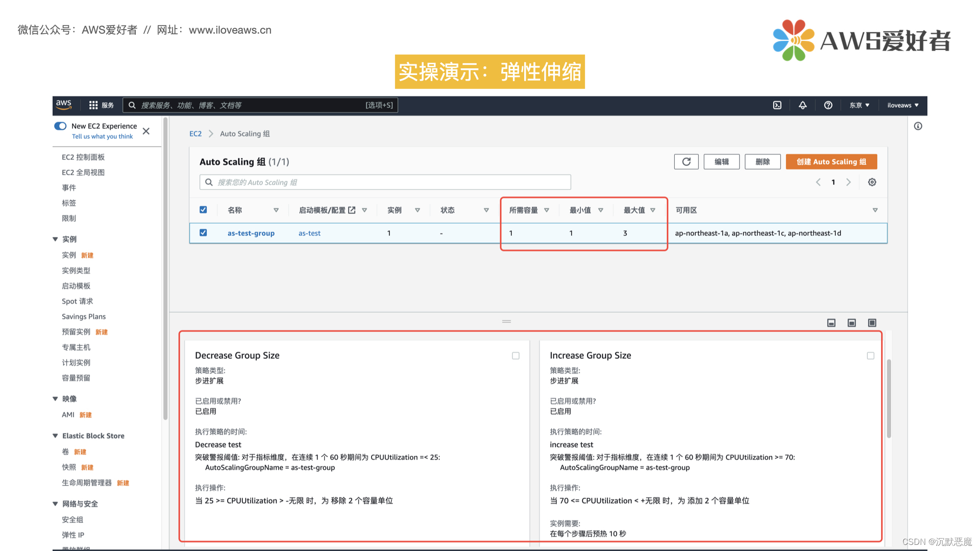The height and width of the screenshot is (551, 980).
Task: Open 实例类型 in sidebar
Action: coord(76,271)
